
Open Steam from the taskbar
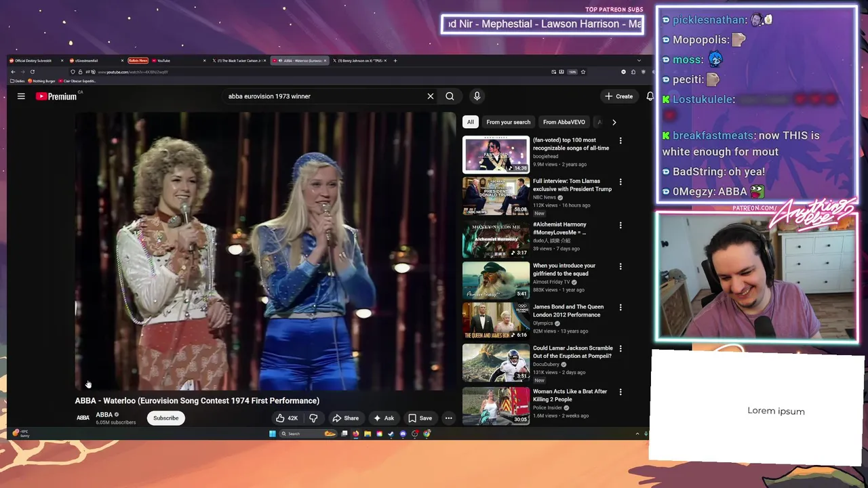(391, 434)
